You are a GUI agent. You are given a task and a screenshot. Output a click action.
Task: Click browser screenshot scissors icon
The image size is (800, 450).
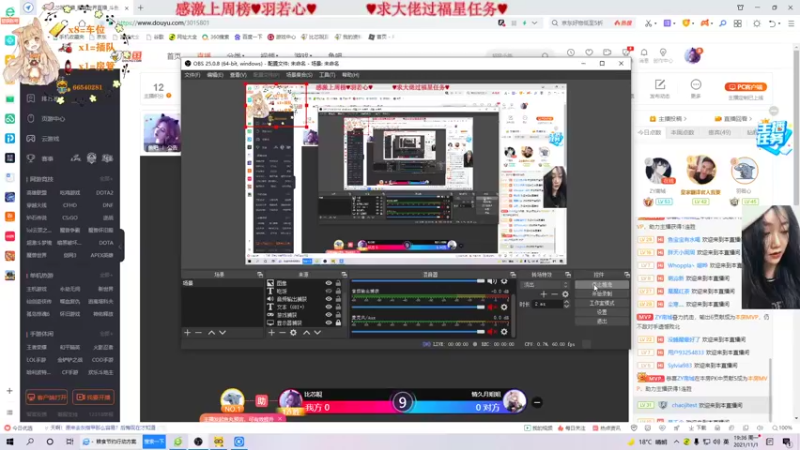click(x=648, y=23)
